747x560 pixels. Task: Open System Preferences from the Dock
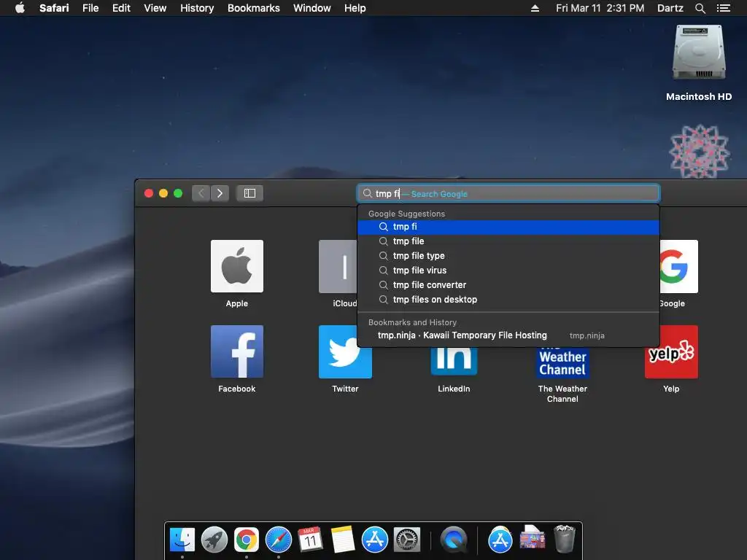pyautogui.click(x=407, y=540)
